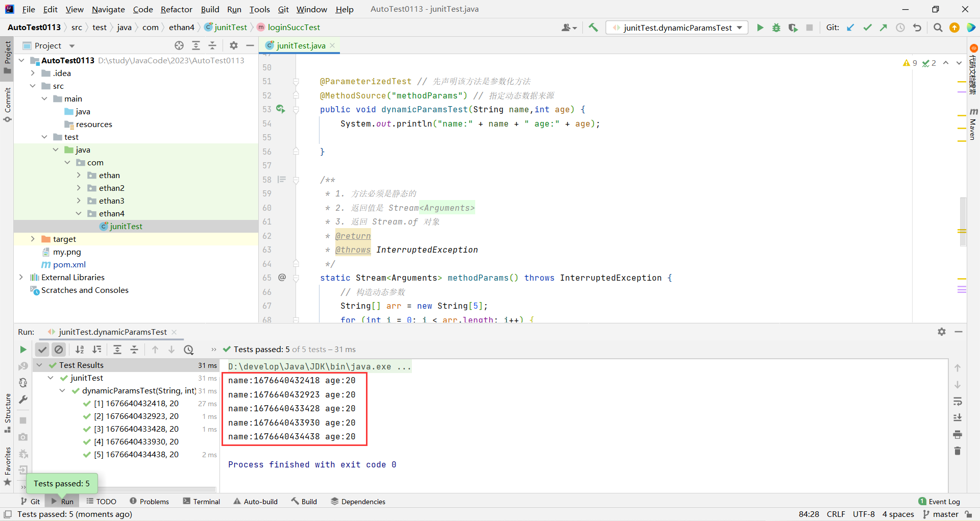The height and width of the screenshot is (521, 980).
Task: Open run configuration dropdown junitTest.dynamicParamsTest
Action: (677, 28)
